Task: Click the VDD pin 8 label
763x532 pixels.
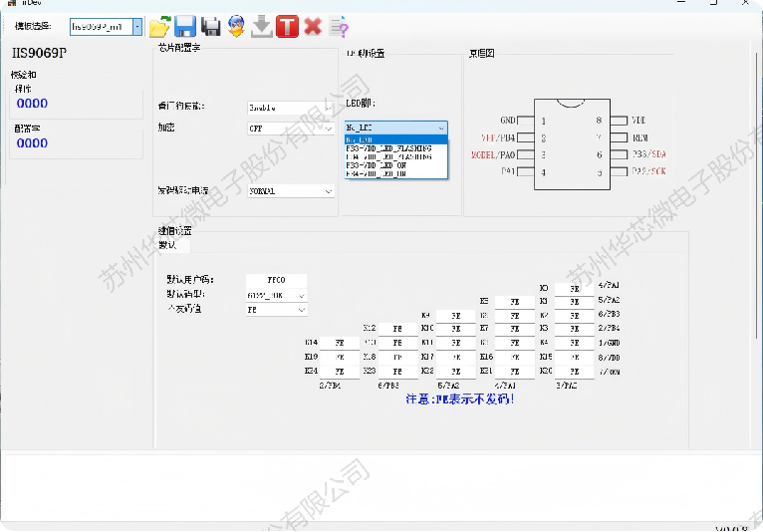Action: pos(638,121)
